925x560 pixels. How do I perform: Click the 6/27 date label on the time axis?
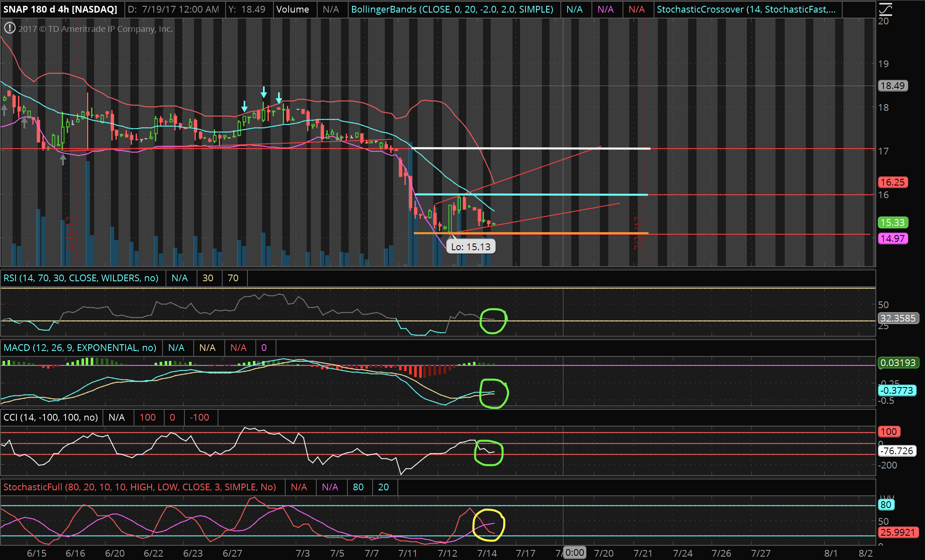tap(232, 553)
